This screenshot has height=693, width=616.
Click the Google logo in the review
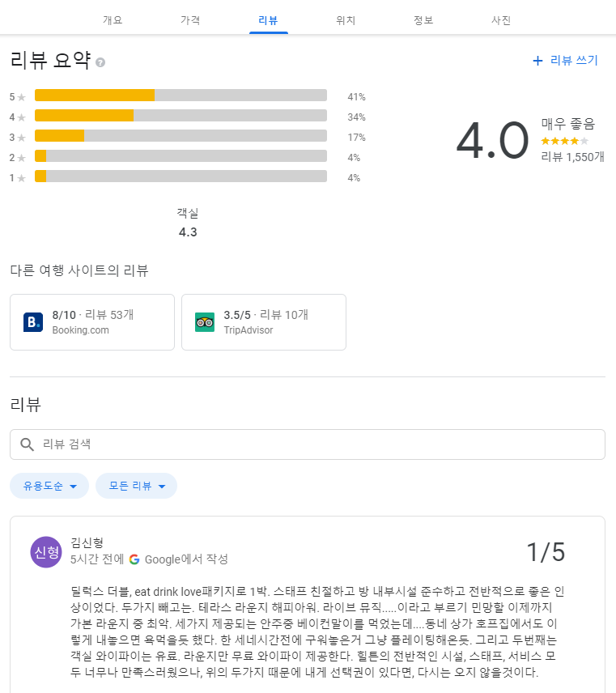[x=134, y=559]
